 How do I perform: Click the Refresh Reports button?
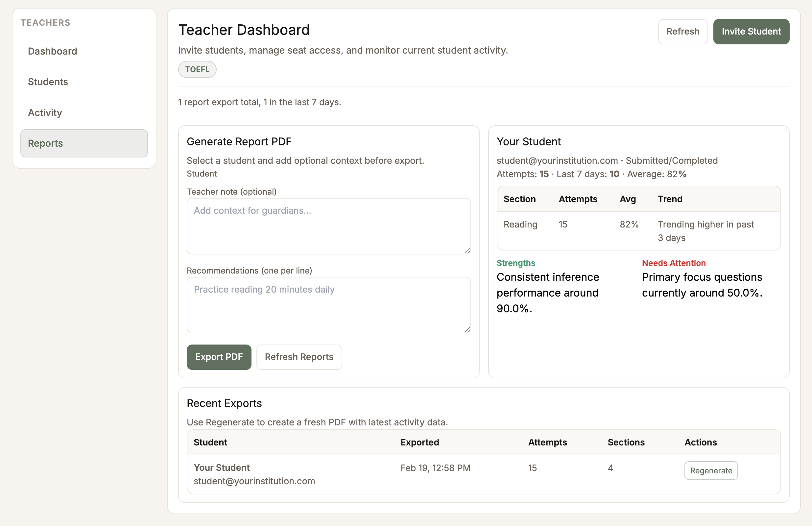coord(299,357)
